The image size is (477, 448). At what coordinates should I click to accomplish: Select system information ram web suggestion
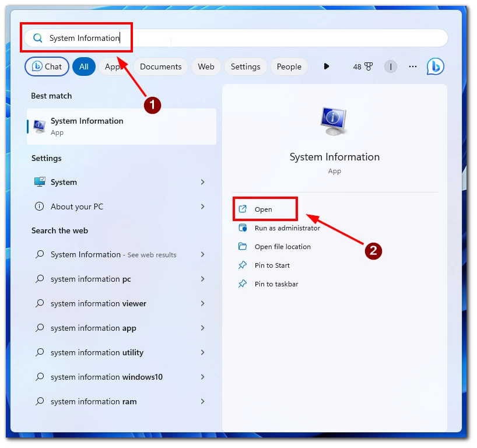pos(120,401)
